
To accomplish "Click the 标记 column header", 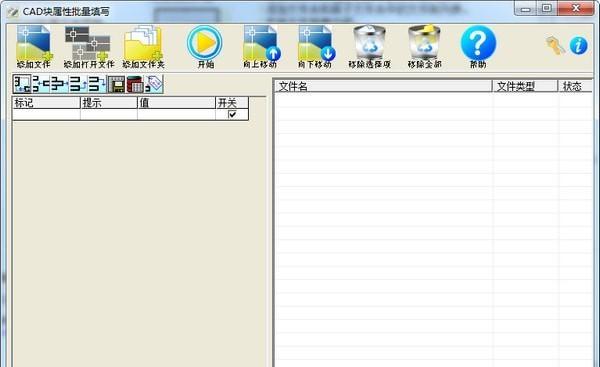I will (x=46, y=103).
